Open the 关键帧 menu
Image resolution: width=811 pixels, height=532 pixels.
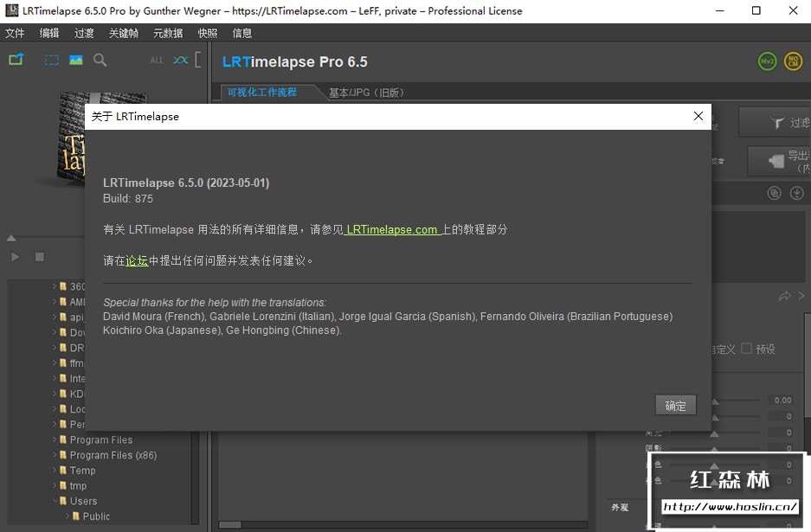click(124, 33)
